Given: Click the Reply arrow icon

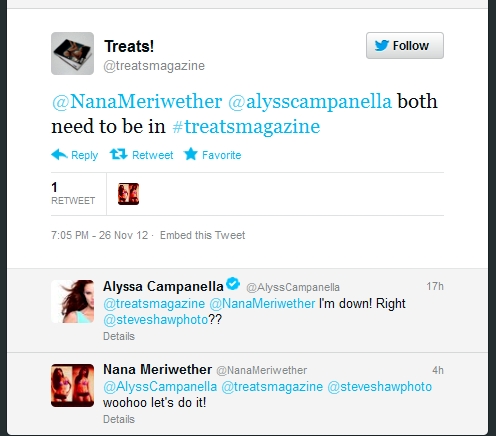Looking at the screenshot, I should pos(59,155).
